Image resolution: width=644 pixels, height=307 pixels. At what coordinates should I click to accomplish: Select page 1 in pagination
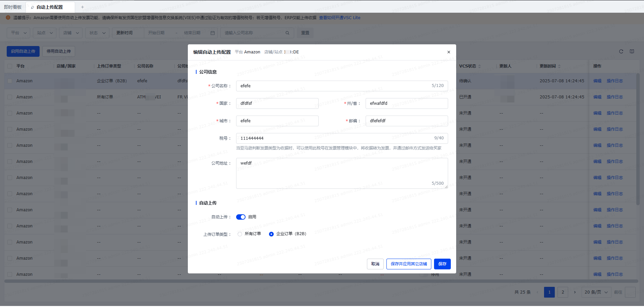(x=549, y=292)
